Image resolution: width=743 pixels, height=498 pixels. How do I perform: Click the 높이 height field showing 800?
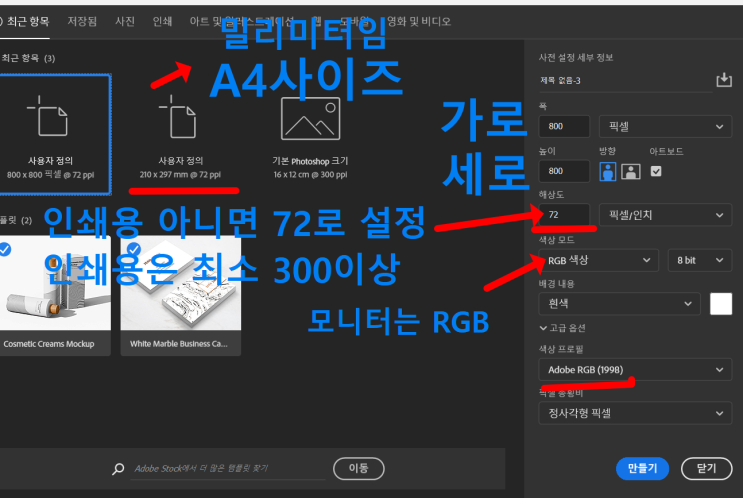tap(564, 171)
